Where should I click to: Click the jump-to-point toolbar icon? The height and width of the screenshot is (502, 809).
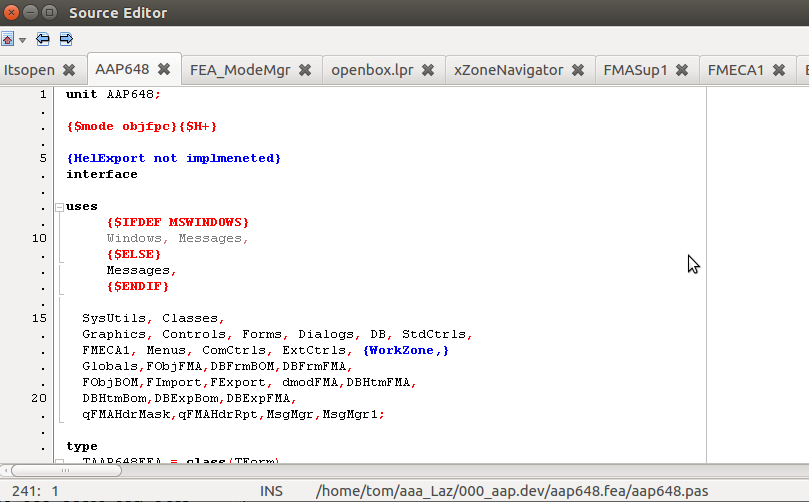(8, 40)
